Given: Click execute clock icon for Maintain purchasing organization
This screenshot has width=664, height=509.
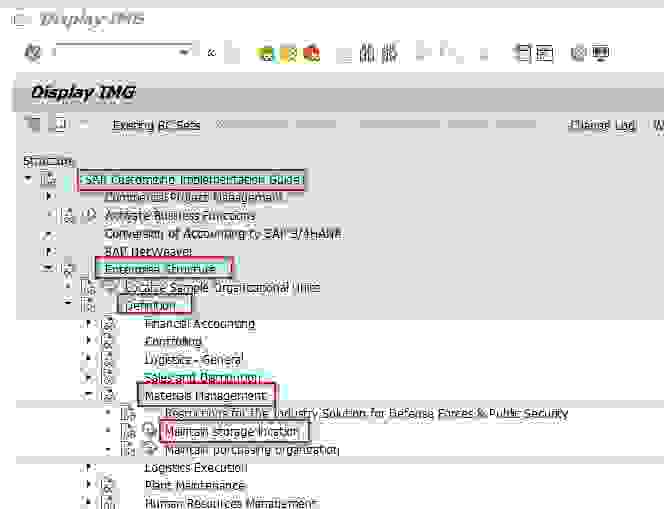Looking at the screenshot, I should click(x=149, y=448).
